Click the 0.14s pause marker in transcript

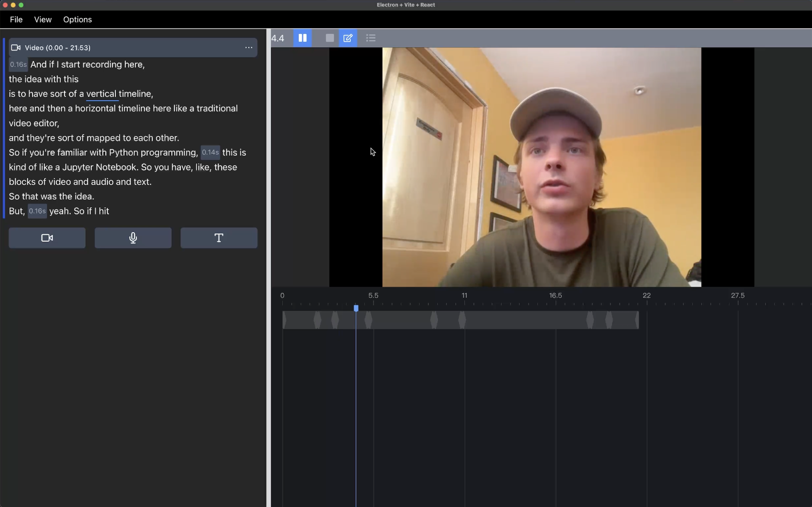click(x=210, y=152)
